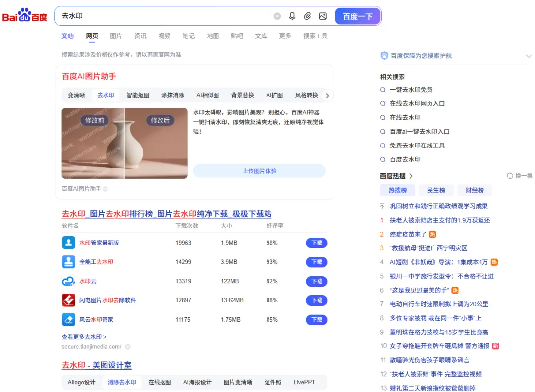This screenshot has height=392, width=535.
Task: Open the 视频 tab
Action: point(164,36)
